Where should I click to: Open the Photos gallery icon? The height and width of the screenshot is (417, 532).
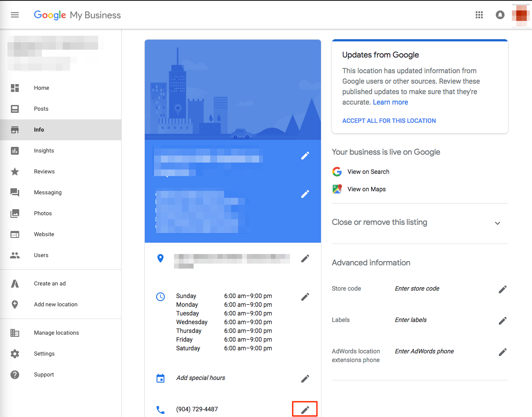(x=15, y=213)
